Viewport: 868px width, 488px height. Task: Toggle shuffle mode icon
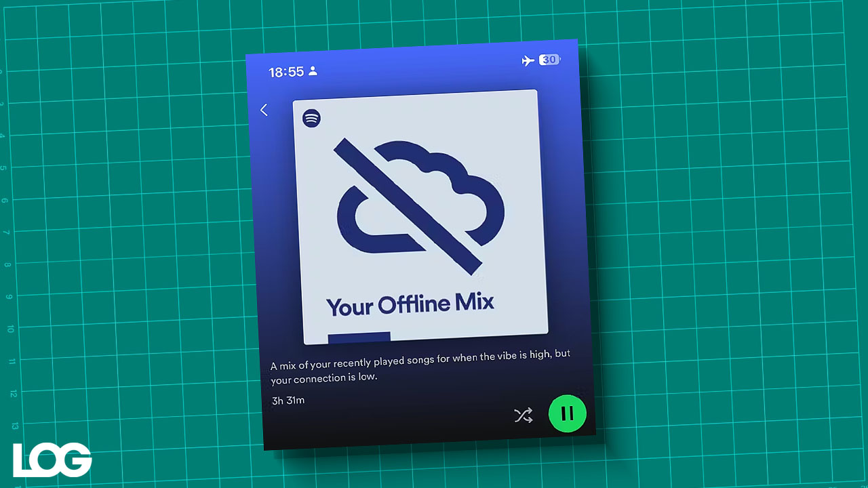click(x=523, y=415)
